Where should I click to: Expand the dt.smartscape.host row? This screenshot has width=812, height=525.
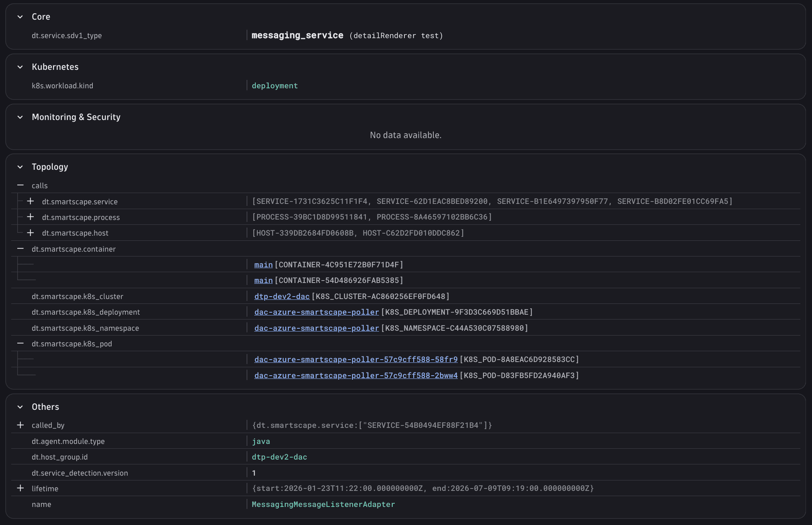tap(31, 233)
